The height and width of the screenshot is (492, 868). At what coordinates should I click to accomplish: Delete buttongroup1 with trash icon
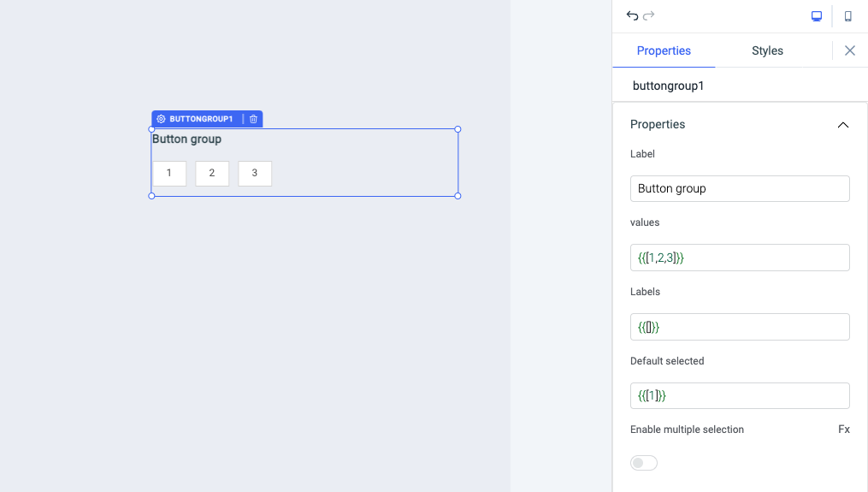click(254, 119)
